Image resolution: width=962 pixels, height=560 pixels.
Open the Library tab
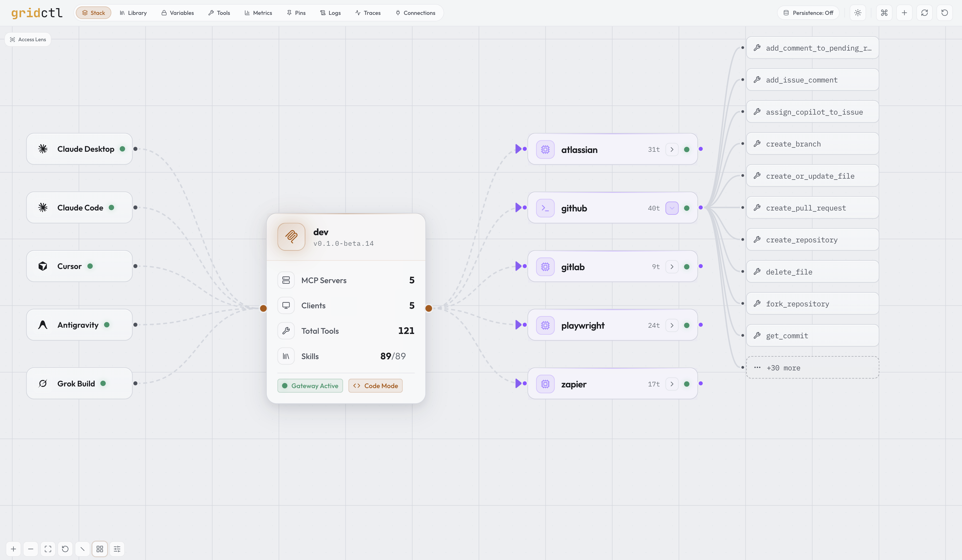coord(133,13)
